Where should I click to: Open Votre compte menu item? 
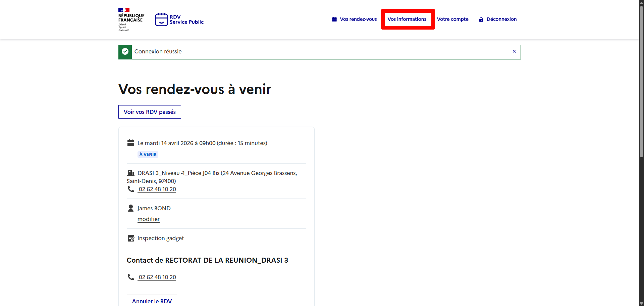tap(452, 19)
